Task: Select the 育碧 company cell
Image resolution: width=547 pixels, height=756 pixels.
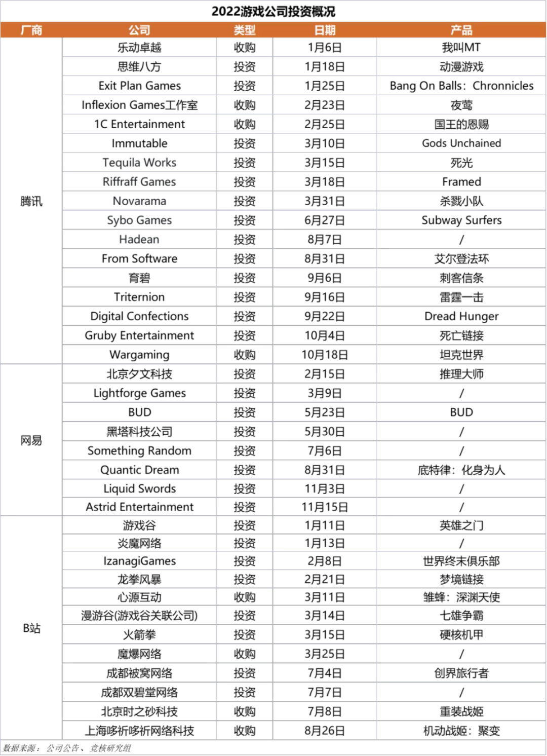Action: [139, 278]
